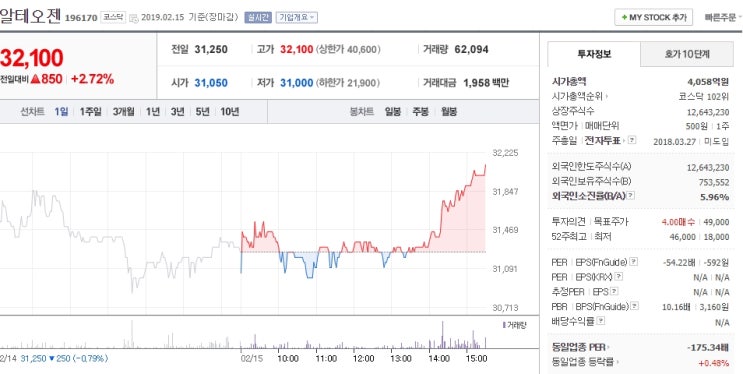This screenshot has height=374, width=743.
Task: Click the 외국인소진율 value 5.96%
Action: (715, 196)
